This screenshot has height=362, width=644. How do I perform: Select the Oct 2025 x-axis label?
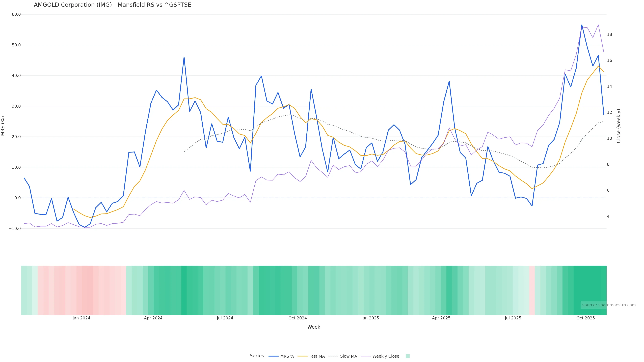pyautogui.click(x=585, y=318)
